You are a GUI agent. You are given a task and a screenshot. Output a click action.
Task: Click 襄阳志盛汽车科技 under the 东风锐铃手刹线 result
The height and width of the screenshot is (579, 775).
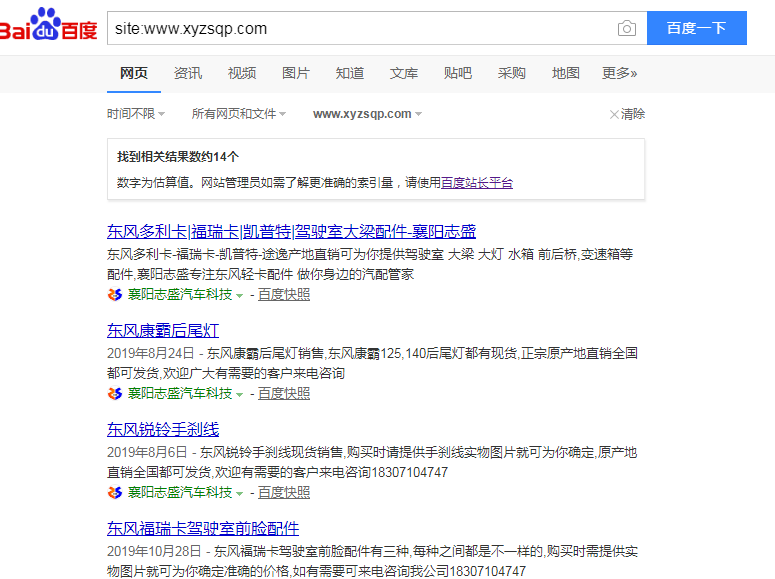[x=180, y=492]
